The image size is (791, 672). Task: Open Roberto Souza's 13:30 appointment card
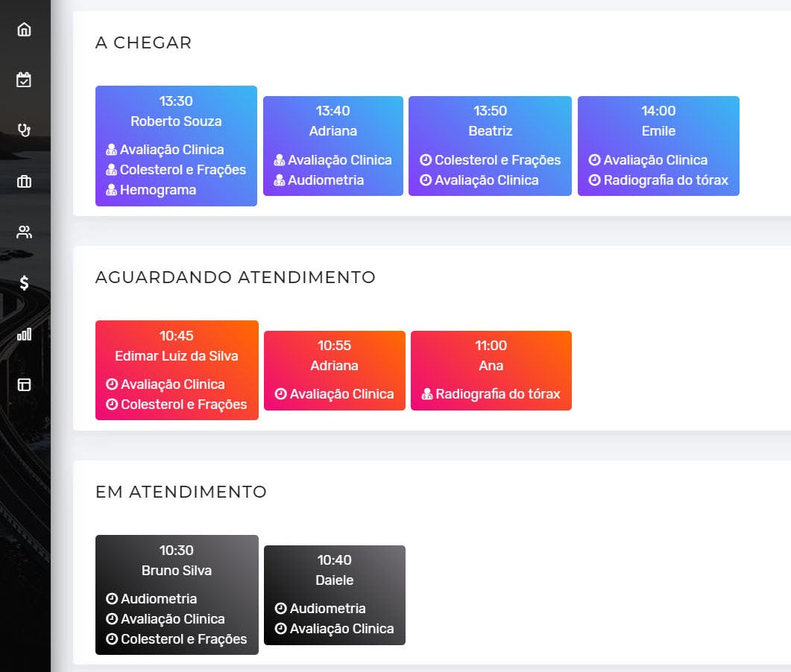click(x=176, y=145)
